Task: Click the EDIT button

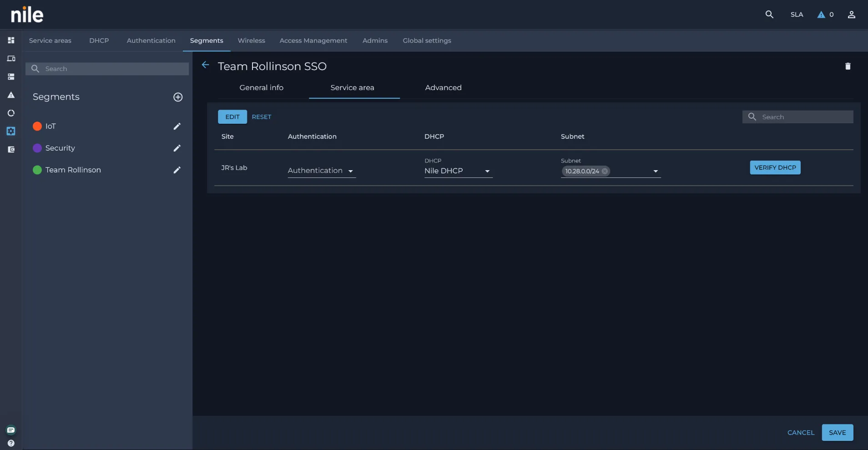Action: click(232, 117)
